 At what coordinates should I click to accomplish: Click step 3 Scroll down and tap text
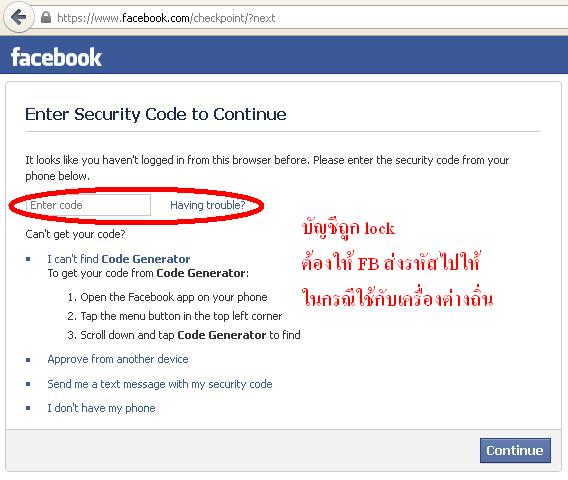tap(184, 335)
